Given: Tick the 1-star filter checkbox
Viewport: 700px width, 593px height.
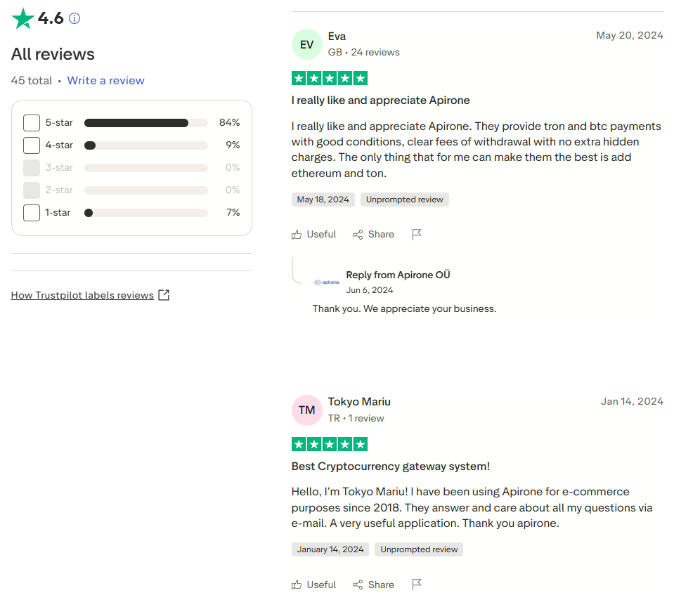Looking at the screenshot, I should (x=32, y=213).
